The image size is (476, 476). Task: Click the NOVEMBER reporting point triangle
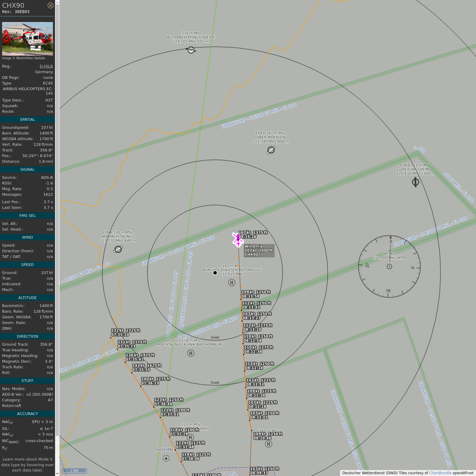click(166, 458)
